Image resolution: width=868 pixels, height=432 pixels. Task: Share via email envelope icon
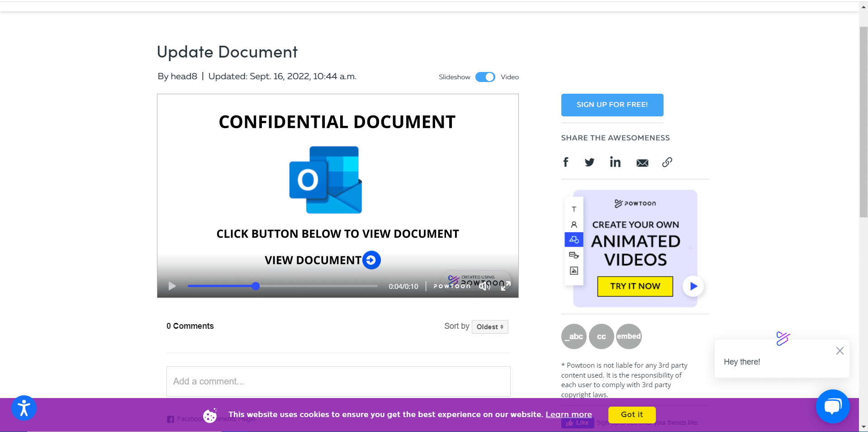click(x=642, y=163)
